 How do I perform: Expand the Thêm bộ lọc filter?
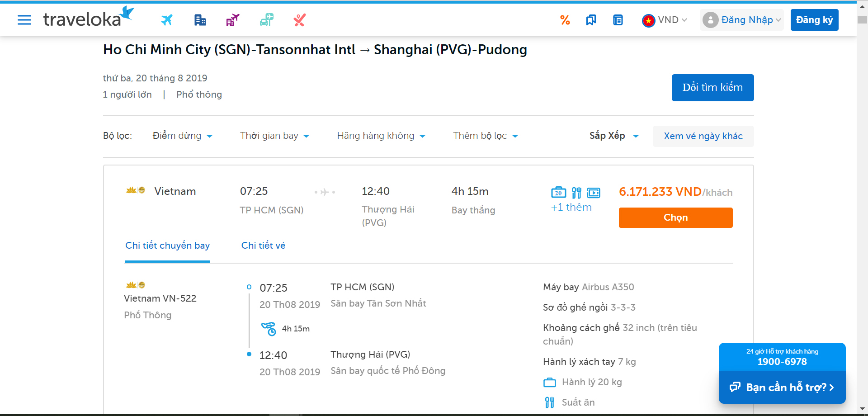pyautogui.click(x=486, y=136)
